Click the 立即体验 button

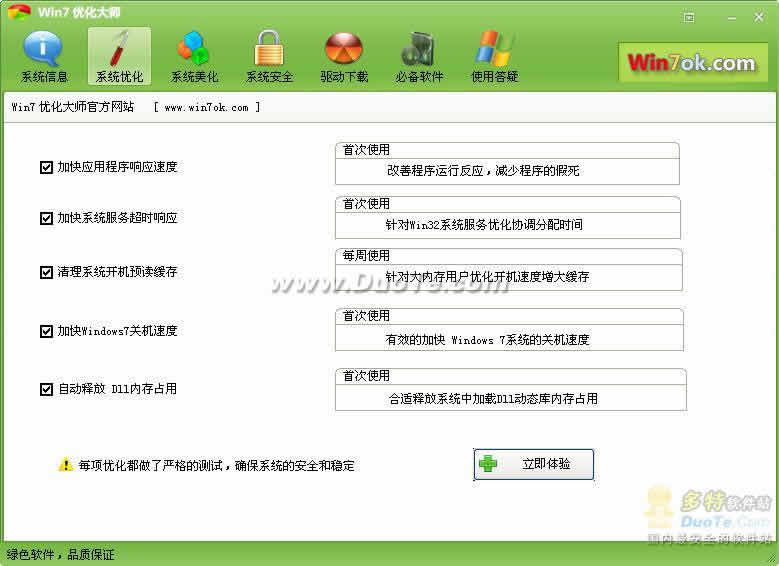pos(534,464)
